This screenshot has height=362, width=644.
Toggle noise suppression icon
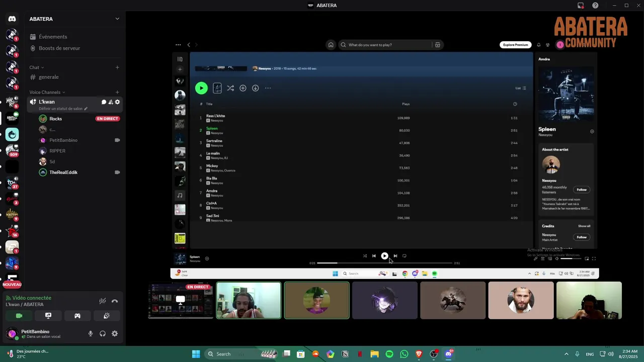coord(103,301)
